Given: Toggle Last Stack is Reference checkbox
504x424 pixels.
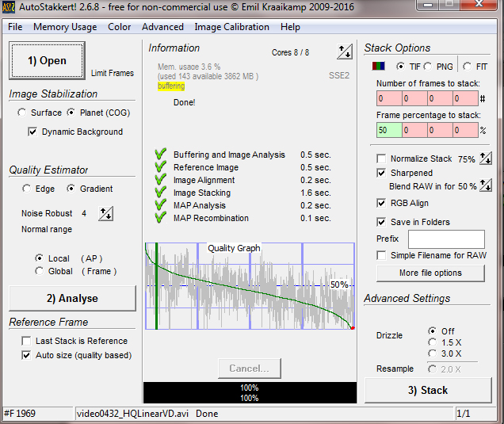Looking at the screenshot, I should 26,341.
